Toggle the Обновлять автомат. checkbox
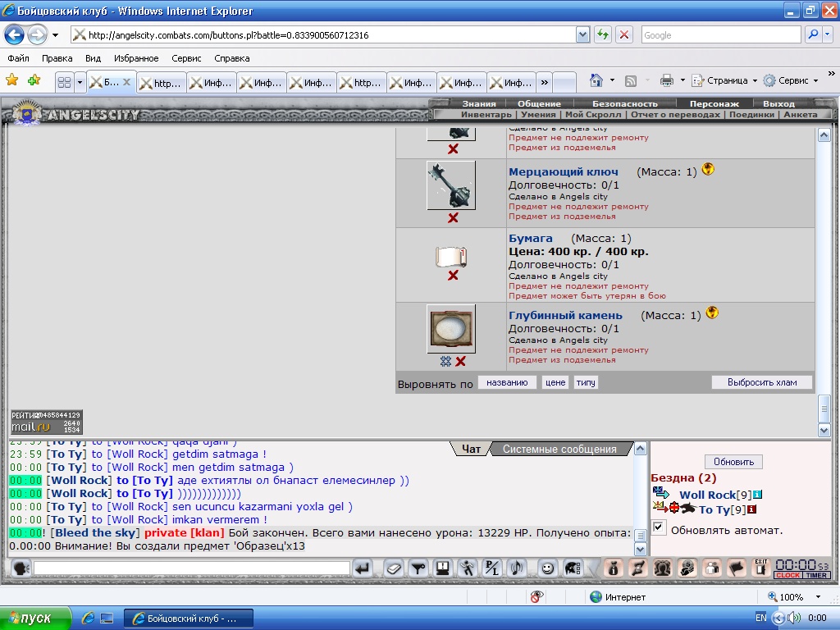Viewport: 840px width, 630px height. (x=659, y=527)
